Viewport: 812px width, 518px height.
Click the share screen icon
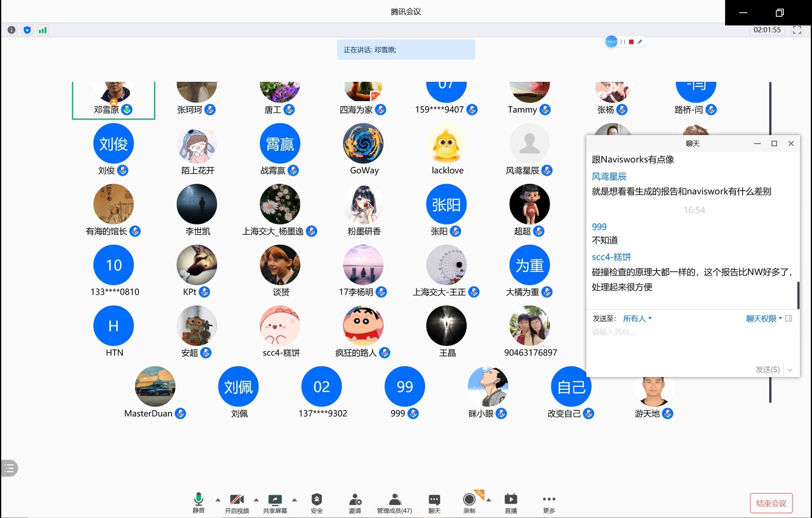(275, 500)
